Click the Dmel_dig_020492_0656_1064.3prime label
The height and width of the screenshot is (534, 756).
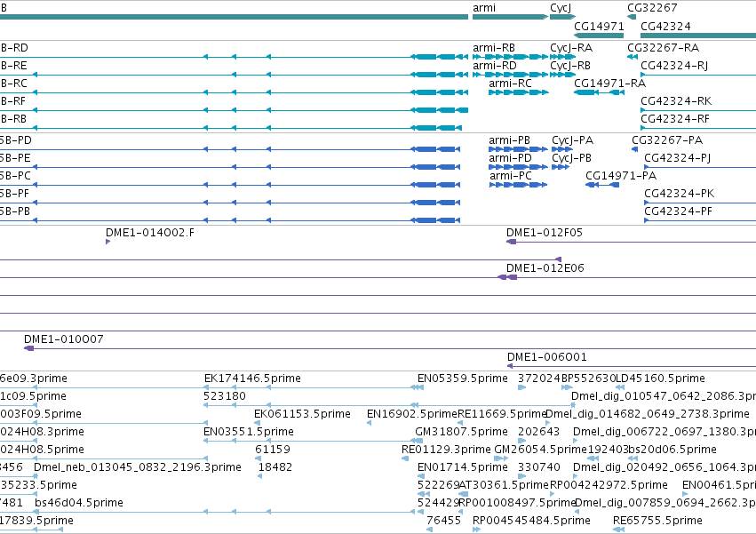coord(664,467)
